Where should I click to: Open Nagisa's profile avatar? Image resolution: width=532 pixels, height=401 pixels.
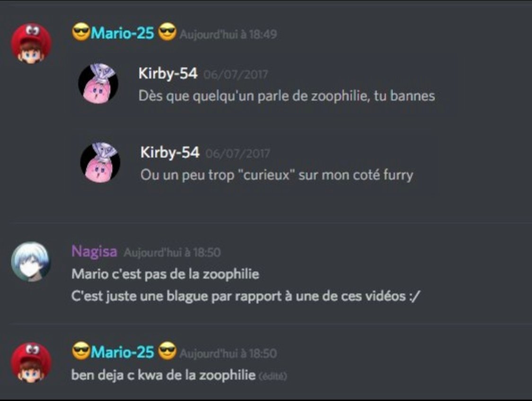point(31,262)
